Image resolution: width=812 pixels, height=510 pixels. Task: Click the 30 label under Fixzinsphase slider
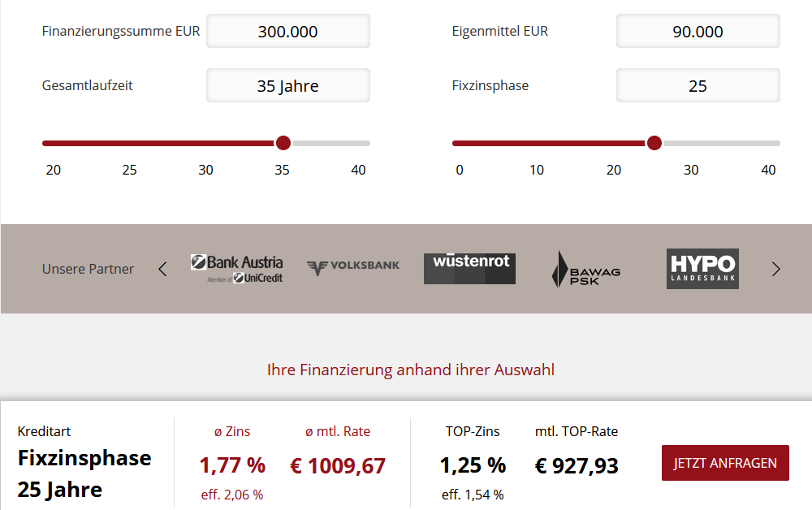(691, 170)
